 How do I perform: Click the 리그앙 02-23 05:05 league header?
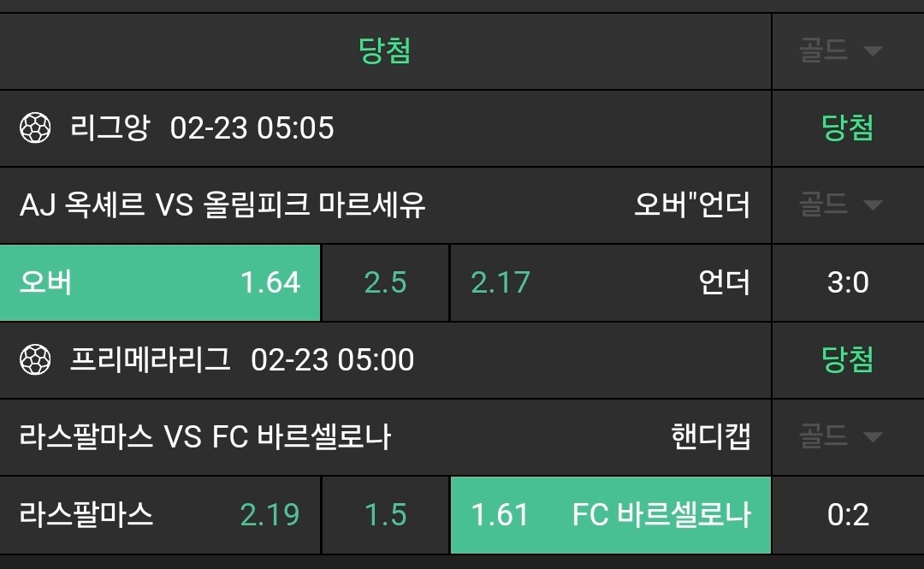click(202, 128)
